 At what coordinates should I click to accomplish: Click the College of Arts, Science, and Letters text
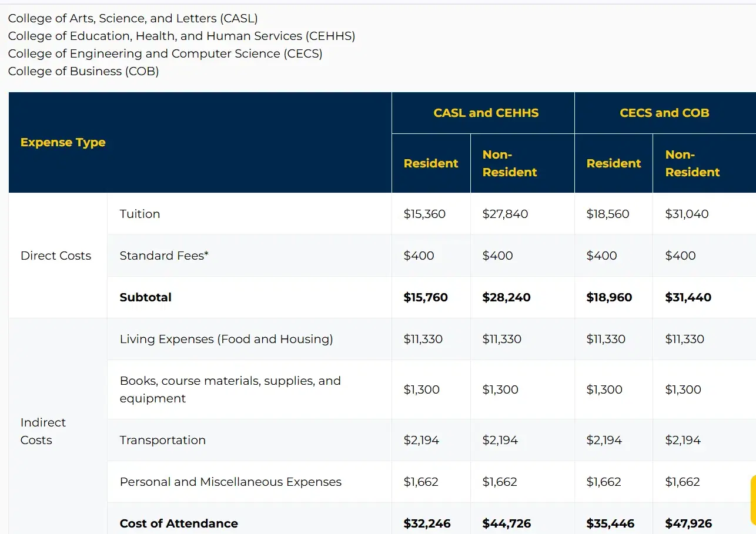[132, 18]
